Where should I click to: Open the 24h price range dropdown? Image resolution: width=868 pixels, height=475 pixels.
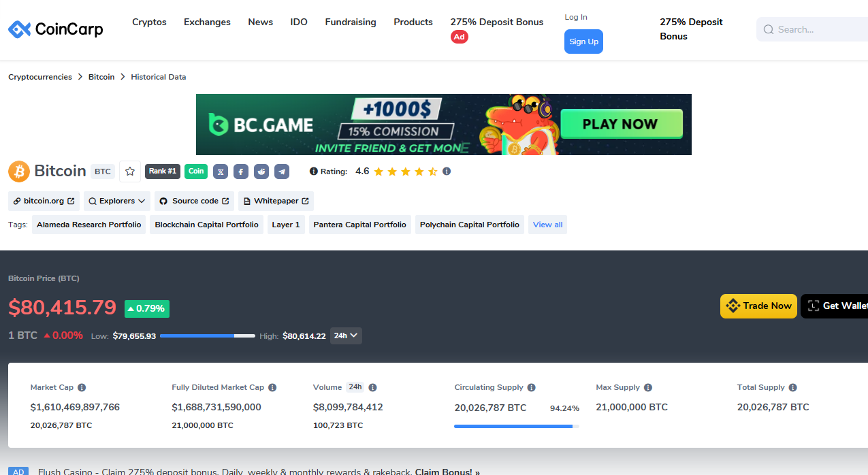point(346,335)
